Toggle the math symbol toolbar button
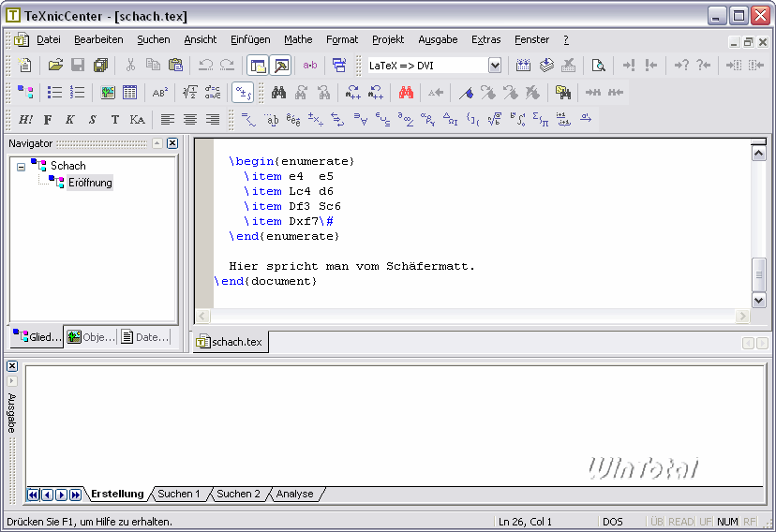 point(243,93)
